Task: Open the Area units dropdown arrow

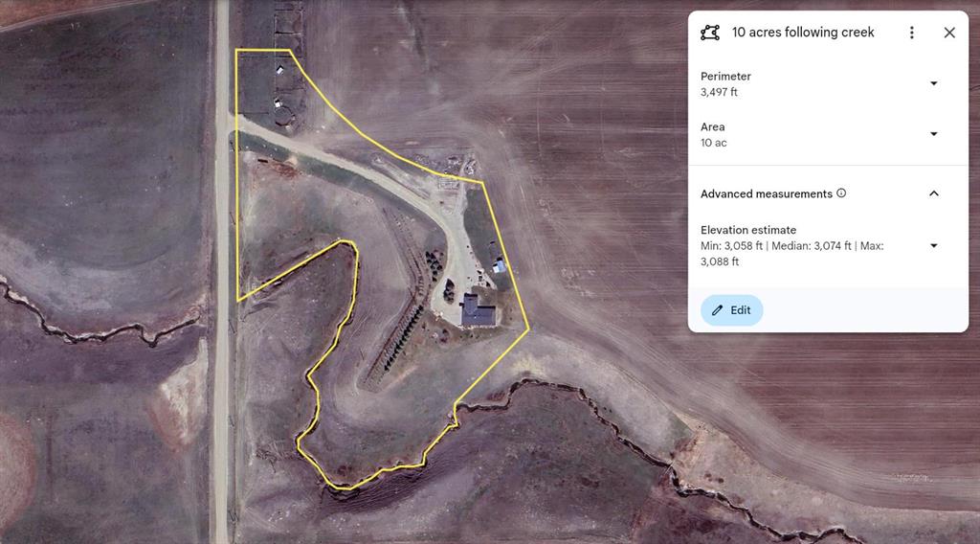Action: [934, 134]
